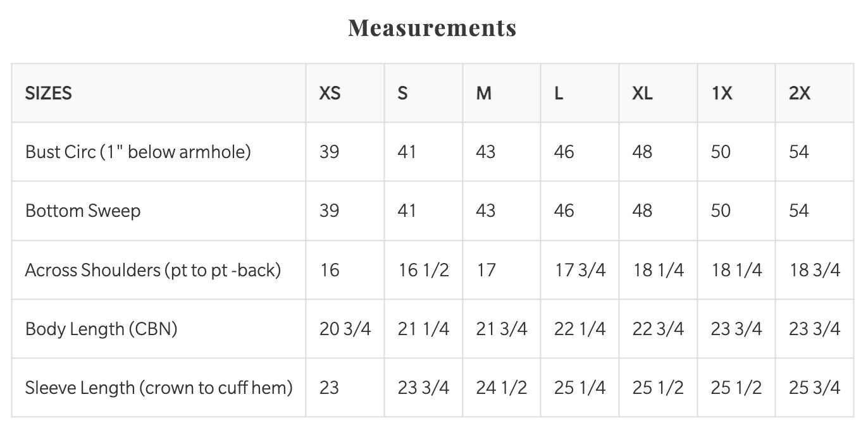This screenshot has width=868, height=435.
Task: Click the Across Shoulders row label
Action: 153,270
